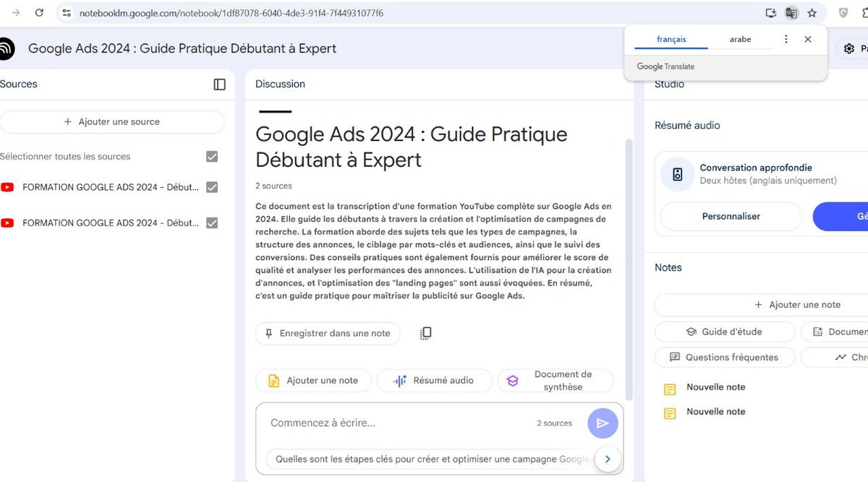Uncheck the first FORMATION GOOGLE ADS source

[212, 187]
